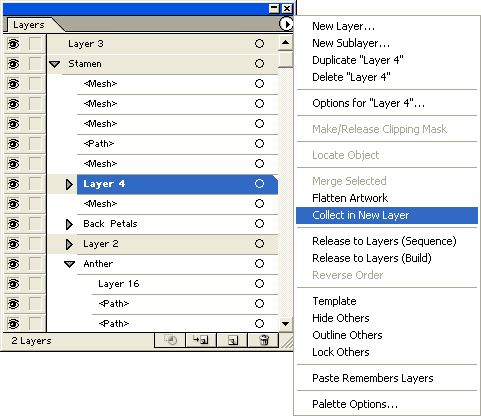Click the scrollbar up arrow
The height and width of the screenshot is (416, 481).
point(285,42)
